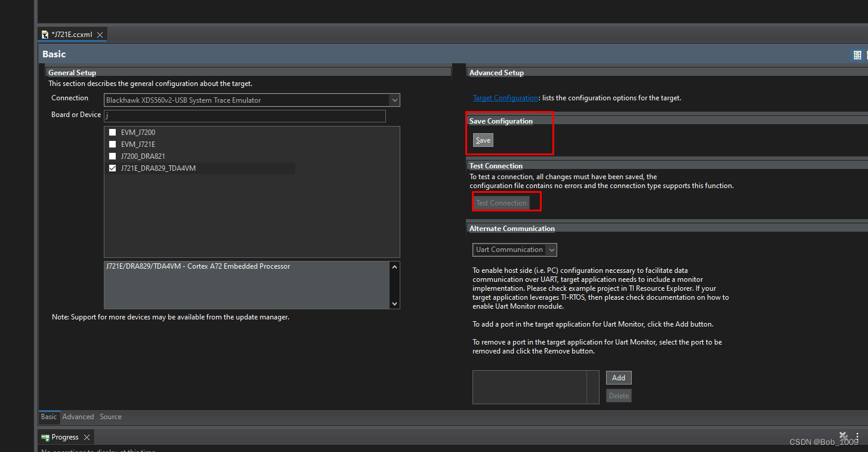Click the Add port button
Viewport: 868px width, 452px height.
pyautogui.click(x=619, y=377)
